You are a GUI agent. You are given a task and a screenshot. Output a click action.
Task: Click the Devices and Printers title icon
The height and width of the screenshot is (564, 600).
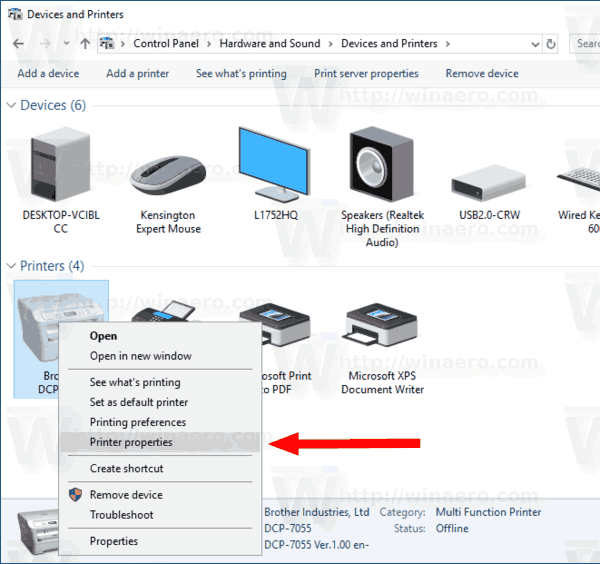15,15
